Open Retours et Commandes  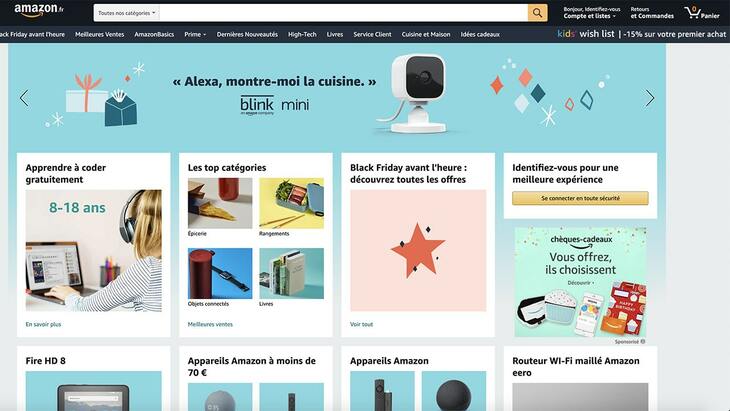(652, 13)
